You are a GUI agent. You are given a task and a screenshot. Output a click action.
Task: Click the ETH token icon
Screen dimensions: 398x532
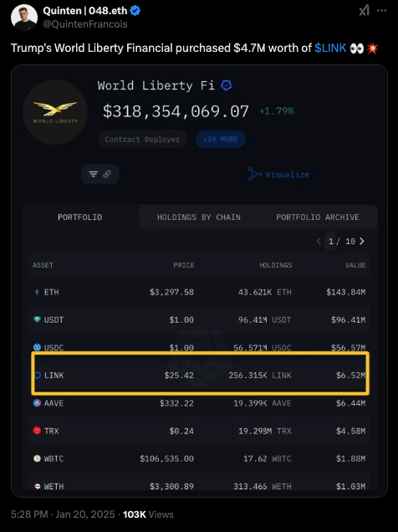click(x=37, y=292)
